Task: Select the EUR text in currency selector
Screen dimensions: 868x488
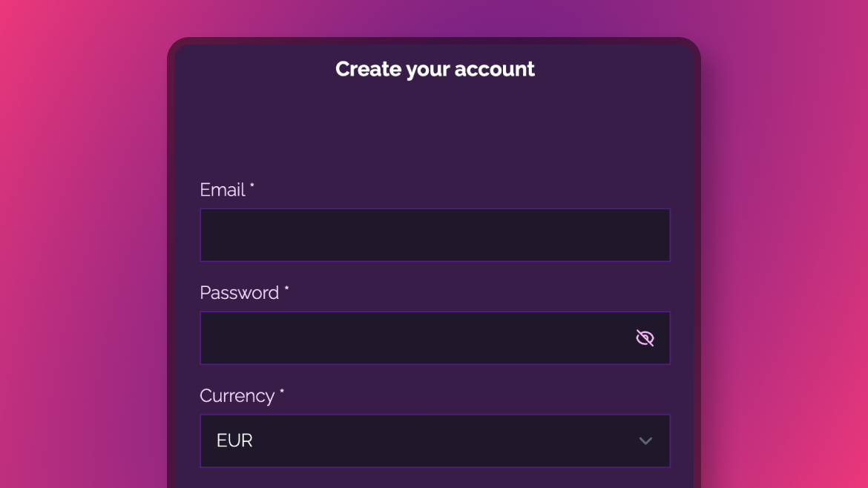Action: (x=234, y=441)
